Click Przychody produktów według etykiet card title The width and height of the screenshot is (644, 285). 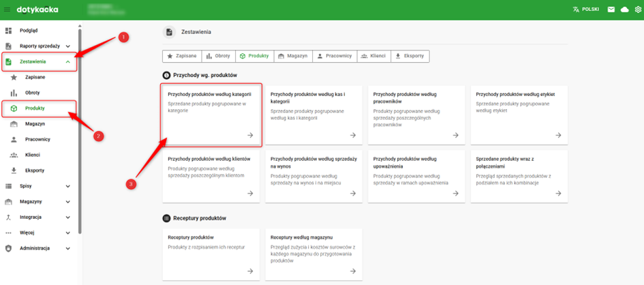[x=515, y=95]
